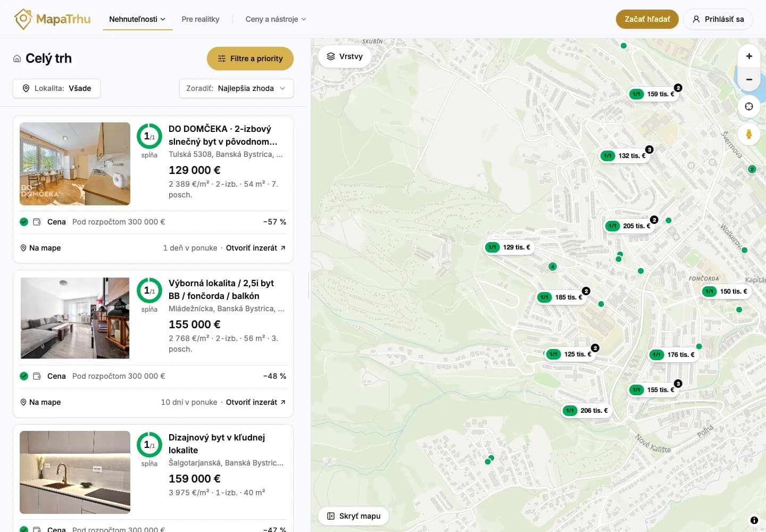This screenshot has width=766, height=532.
Task: Click green cluster marker labeled 4
Action: [x=553, y=267]
